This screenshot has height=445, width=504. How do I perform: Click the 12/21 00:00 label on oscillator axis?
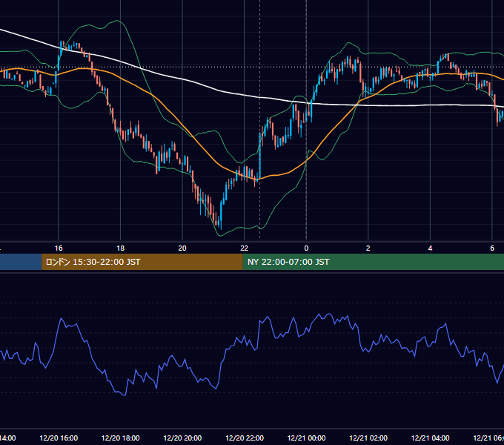pyautogui.click(x=306, y=438)
